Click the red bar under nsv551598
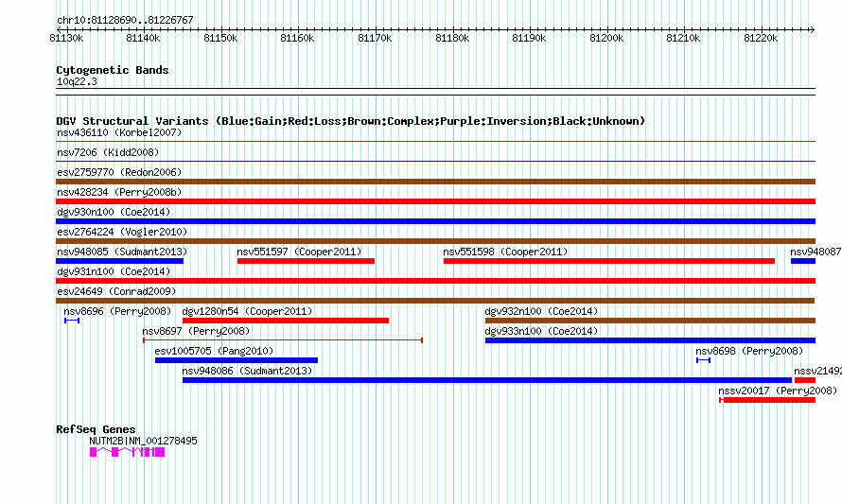This screenshot has height=504, width=842. [x=609, y=261]
